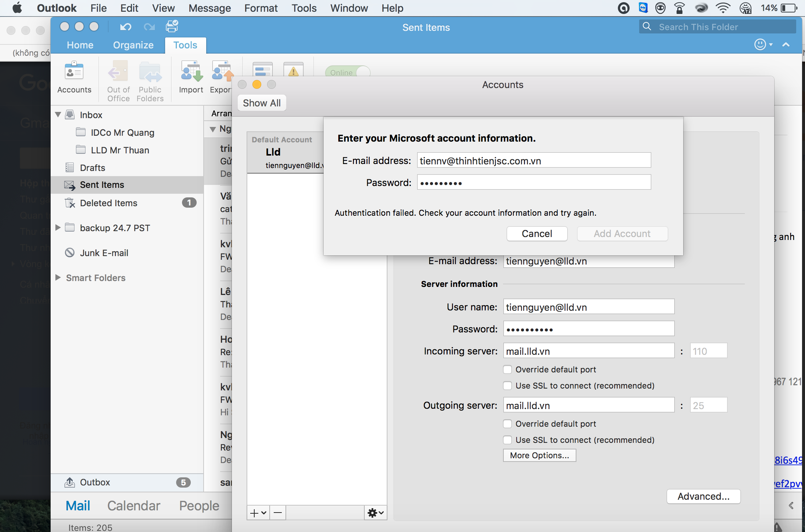This screenshot has height=532, width=805.
Task: Expand the backup 24.7 PST folder
Action: [58, 227]
